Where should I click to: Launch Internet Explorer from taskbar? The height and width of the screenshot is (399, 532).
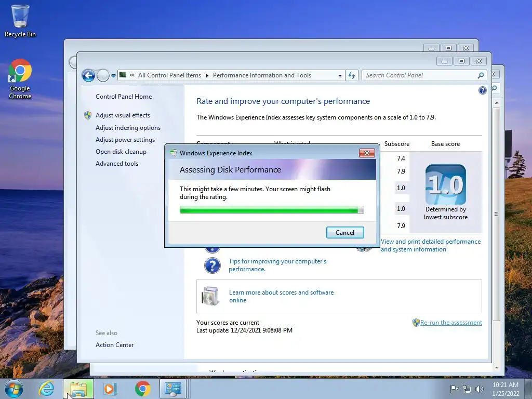(x=46, y=389)
